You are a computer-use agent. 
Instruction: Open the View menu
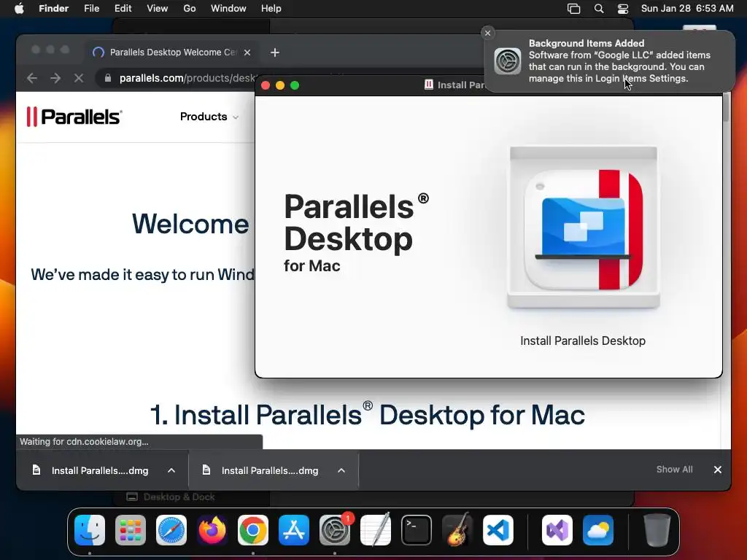click(158, 9)
